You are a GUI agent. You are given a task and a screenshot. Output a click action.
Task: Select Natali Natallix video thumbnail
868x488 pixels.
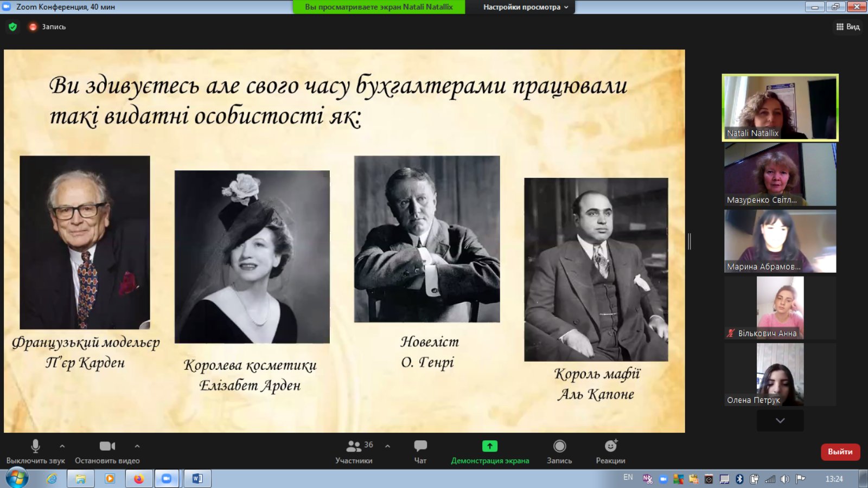780,107
